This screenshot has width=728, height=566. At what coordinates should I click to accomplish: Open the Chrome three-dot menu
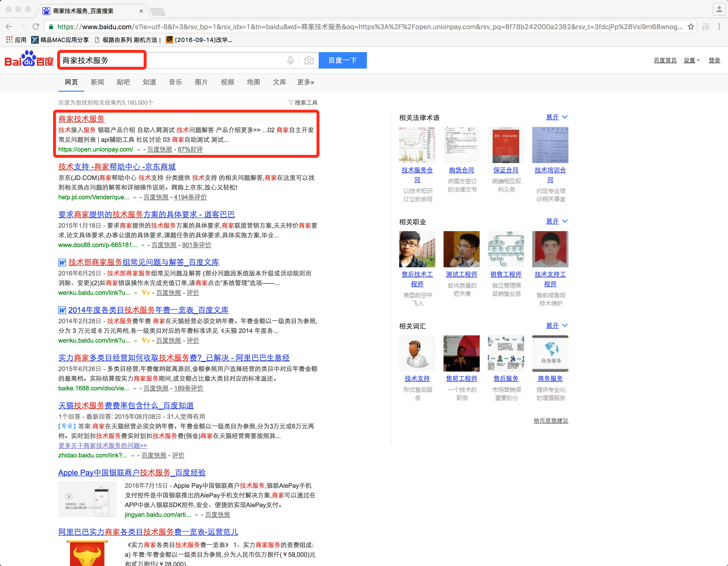[x=719, y=27]
